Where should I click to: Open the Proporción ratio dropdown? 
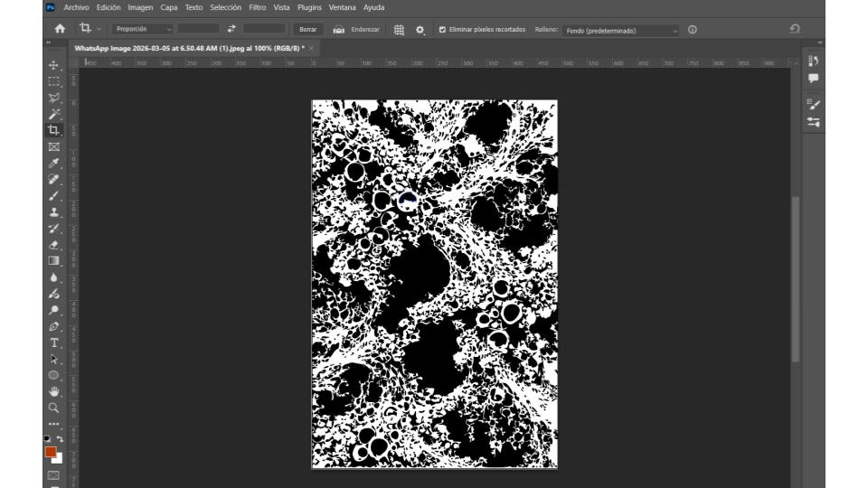[142, 29]
